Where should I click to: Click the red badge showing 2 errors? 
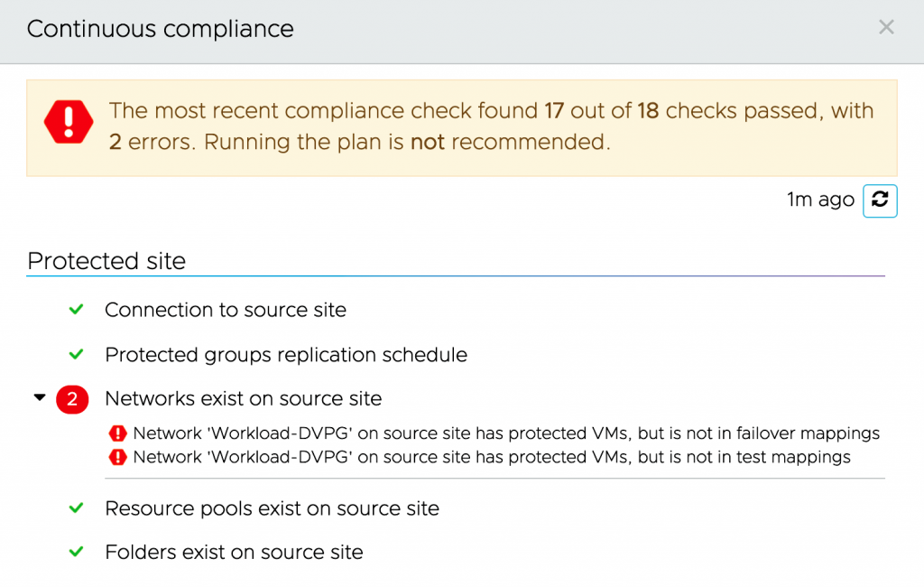[x=72, y=399]
